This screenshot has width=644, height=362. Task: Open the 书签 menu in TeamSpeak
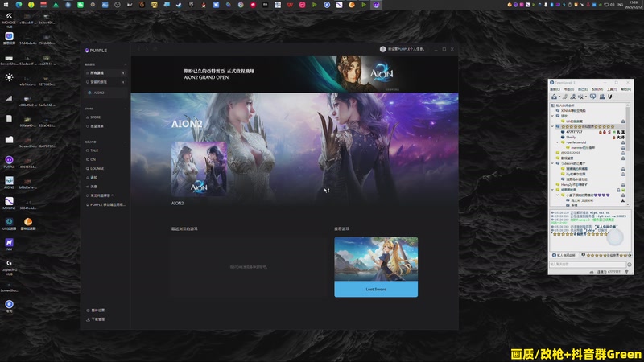[569, 89]
